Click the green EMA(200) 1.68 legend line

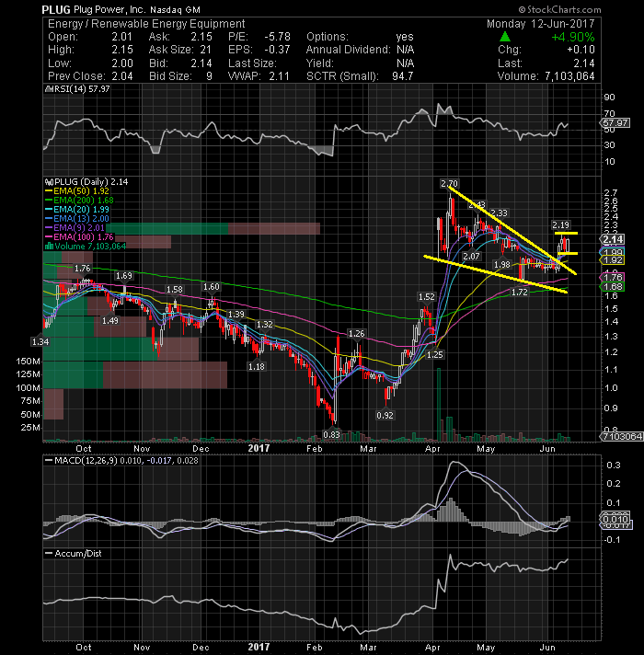(x=79, y=201)
